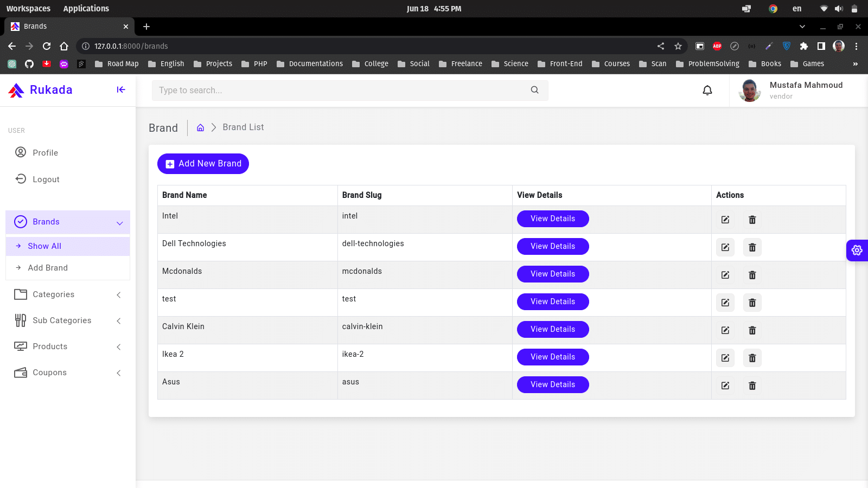Delete the Dell Technologies brand via trash icon
868x488 pixels.
pyautogui.click(x=752, y=247)
